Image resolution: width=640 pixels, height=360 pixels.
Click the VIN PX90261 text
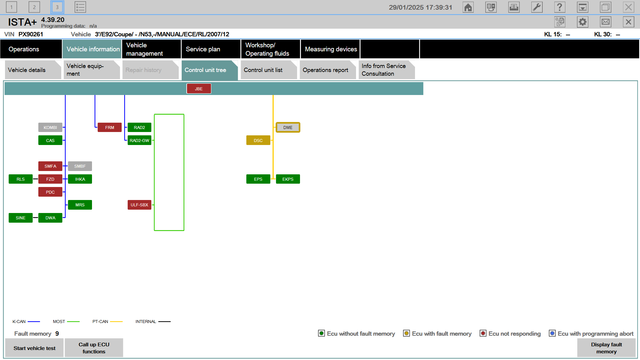(24, 34)
